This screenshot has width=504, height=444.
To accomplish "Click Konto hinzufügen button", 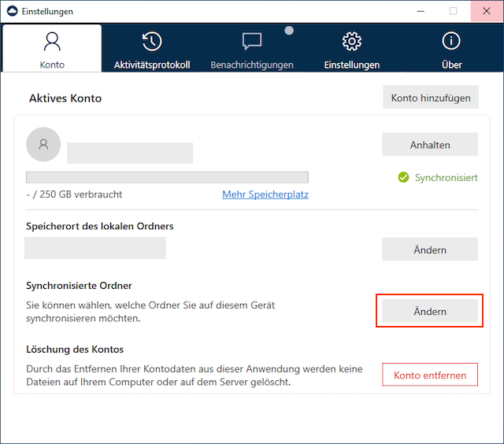I will (431, 98).
